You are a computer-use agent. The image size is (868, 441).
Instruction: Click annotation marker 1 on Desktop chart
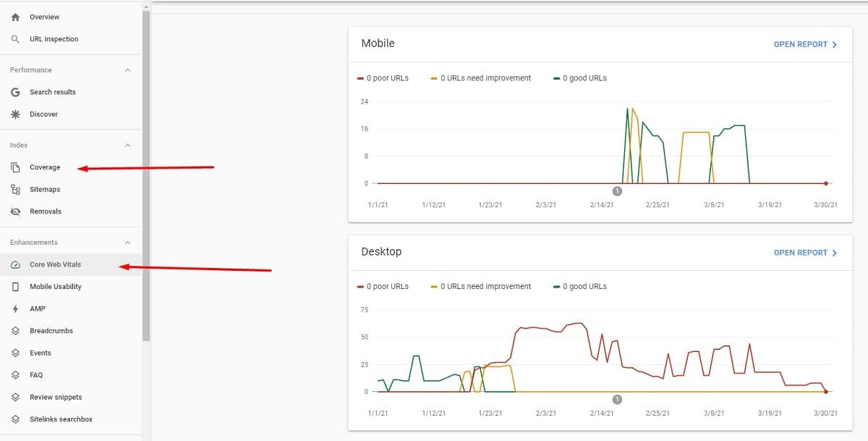tap(617, 399)
